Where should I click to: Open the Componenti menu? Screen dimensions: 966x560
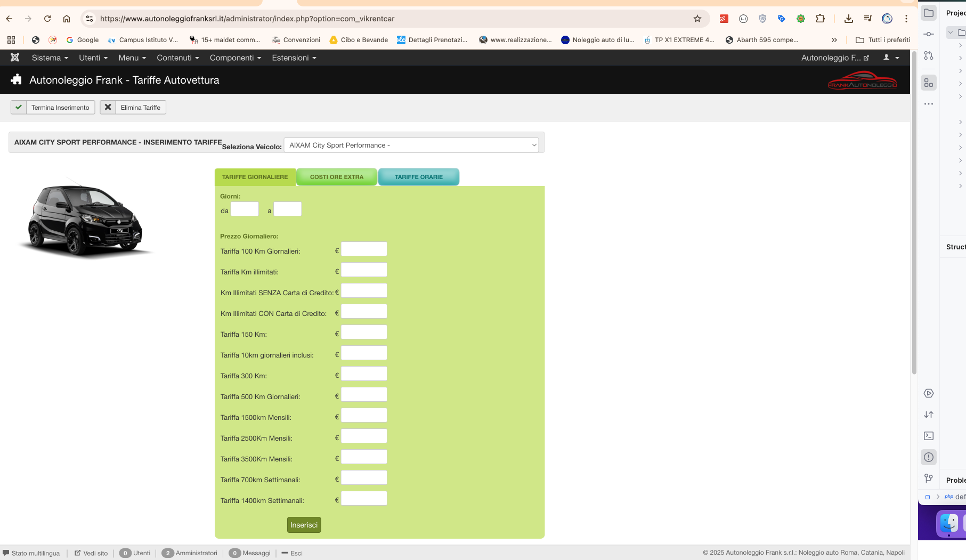coord(235,58)
